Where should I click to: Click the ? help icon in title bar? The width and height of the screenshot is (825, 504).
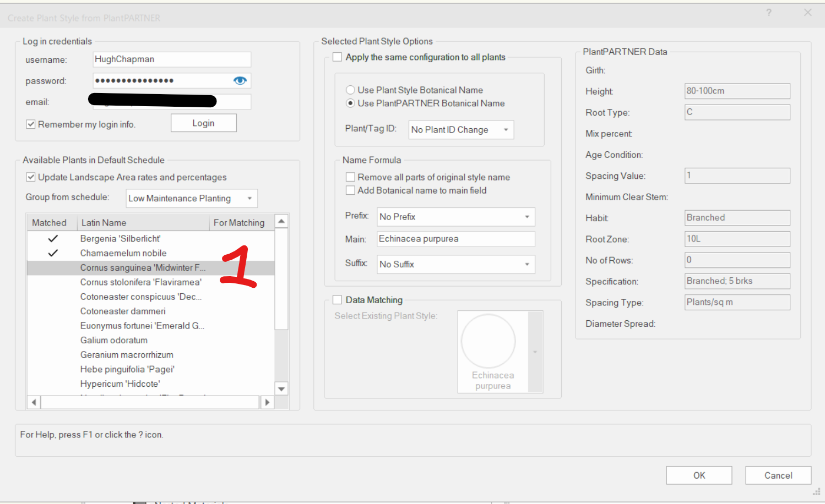point(769,13)
